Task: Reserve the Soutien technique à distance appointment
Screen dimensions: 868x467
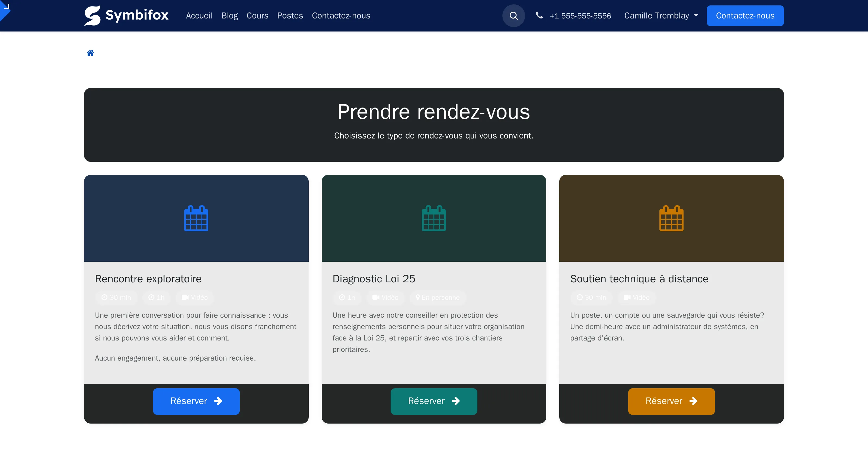Action: [671, 401]
